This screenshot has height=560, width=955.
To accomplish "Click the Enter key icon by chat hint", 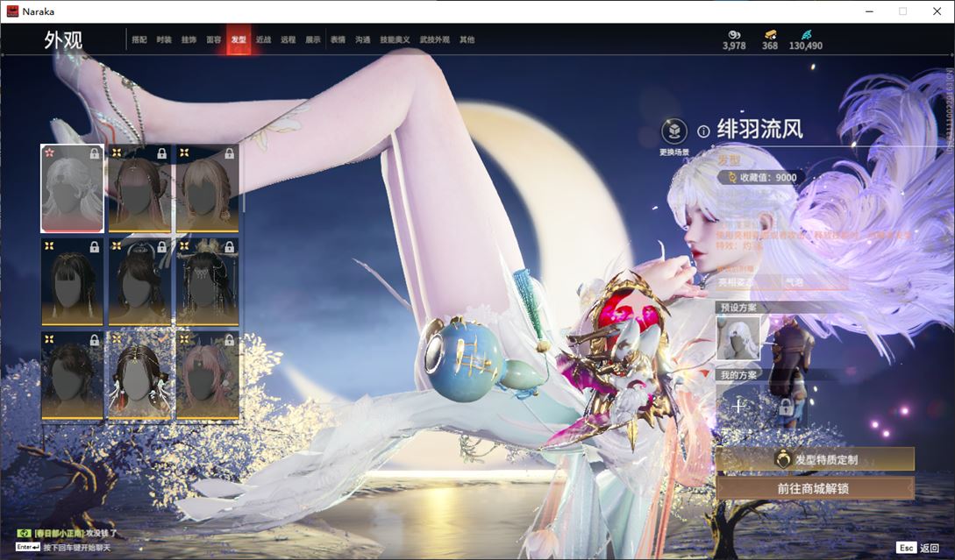I will tap(28, 547).
